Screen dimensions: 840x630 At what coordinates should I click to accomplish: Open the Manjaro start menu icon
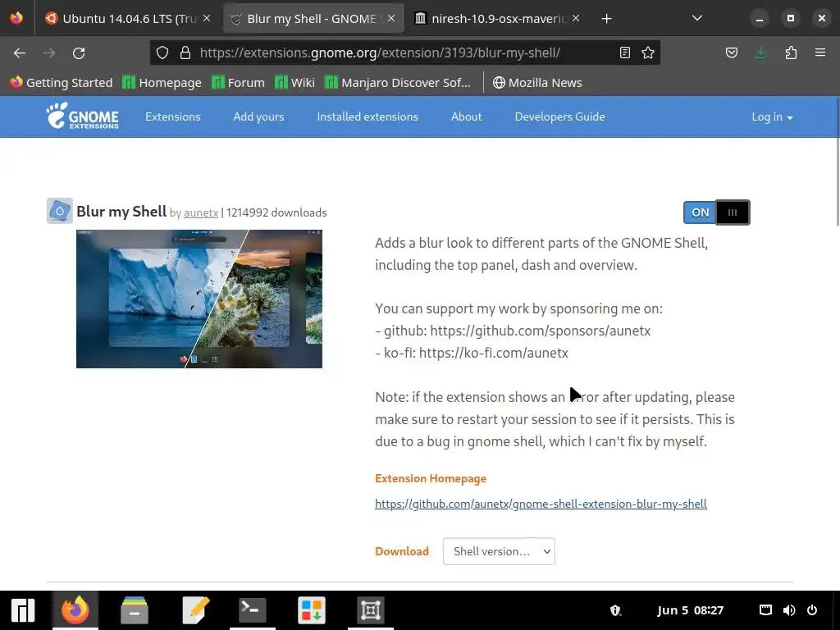[22, 610]
